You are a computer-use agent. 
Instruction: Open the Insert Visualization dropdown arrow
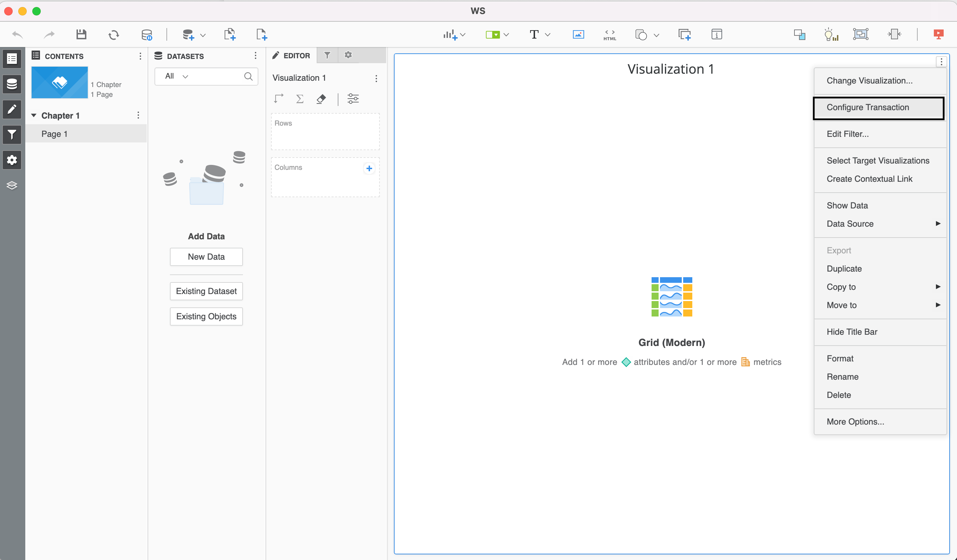point(463,34)
